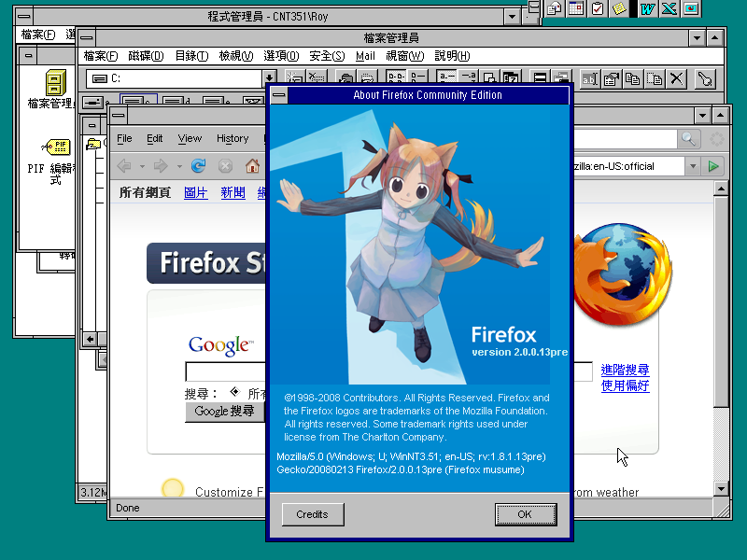Click the Firefox page scroll-down arrow
The width and height of the screenshot is (747, 560).
720,487
